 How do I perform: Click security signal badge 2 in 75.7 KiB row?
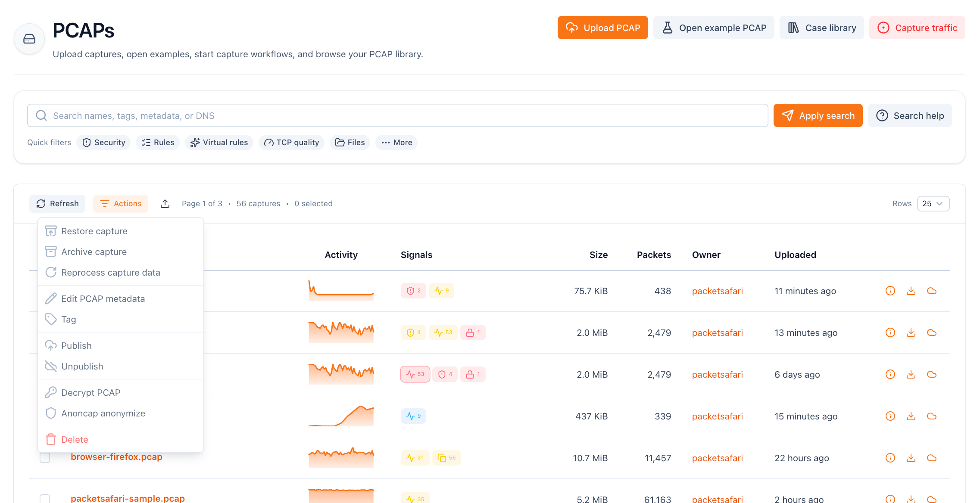pyautogui.click(x=413, y=291)
